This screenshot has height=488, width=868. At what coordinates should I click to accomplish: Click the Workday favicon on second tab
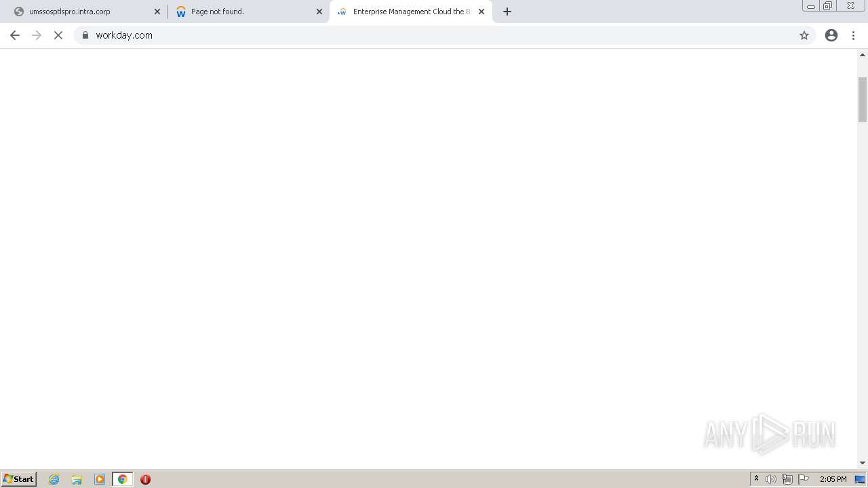pyautogui.click(x=180, y=12)
